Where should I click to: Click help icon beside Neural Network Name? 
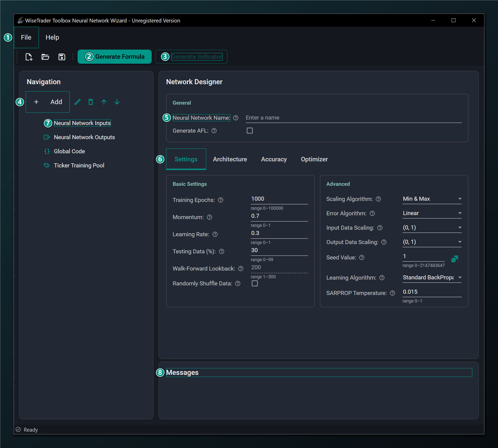[x=236, y=118]
